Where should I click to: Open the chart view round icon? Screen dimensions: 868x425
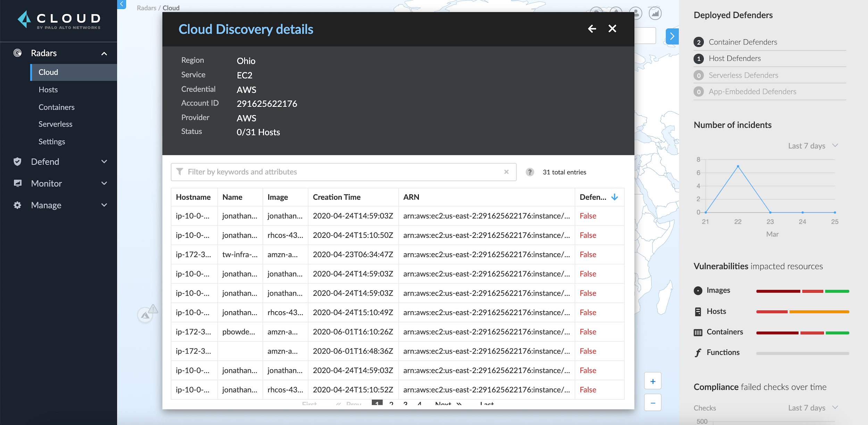coord(655,13)
